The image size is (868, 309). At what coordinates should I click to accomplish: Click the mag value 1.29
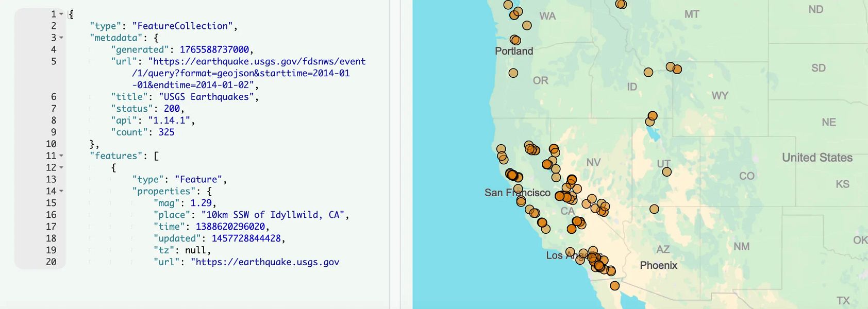click(x=201, y=203)
